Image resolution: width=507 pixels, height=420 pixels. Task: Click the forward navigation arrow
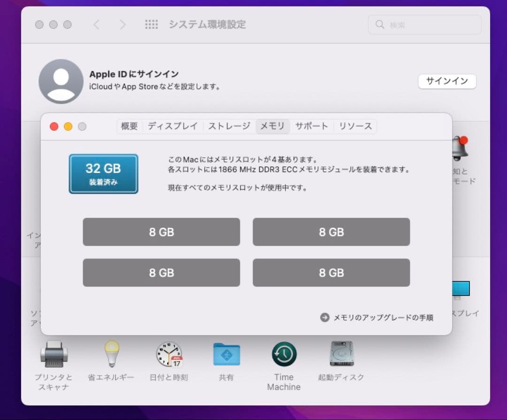tap(123, 24)
